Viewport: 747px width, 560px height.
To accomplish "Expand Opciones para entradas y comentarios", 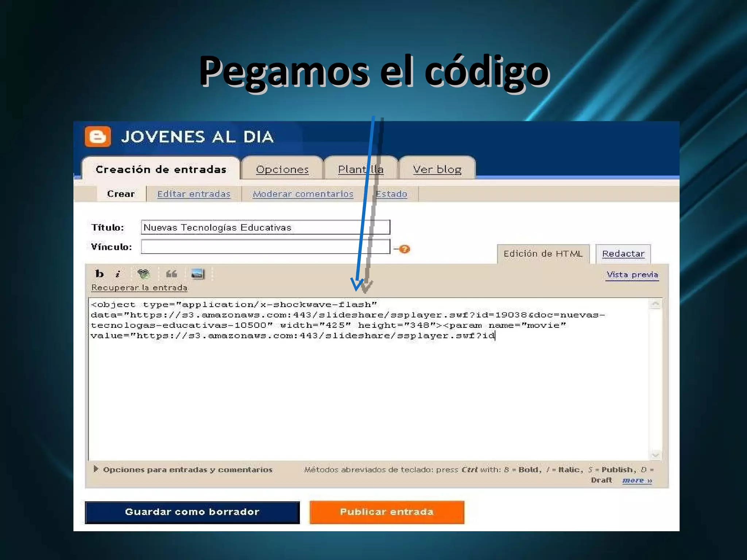I will point(183,469).
